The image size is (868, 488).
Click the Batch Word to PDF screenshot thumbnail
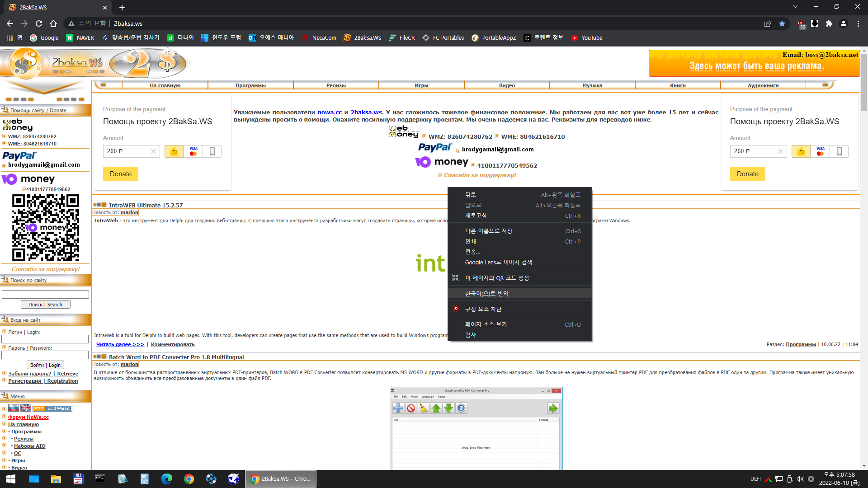[x=476, y=428]
